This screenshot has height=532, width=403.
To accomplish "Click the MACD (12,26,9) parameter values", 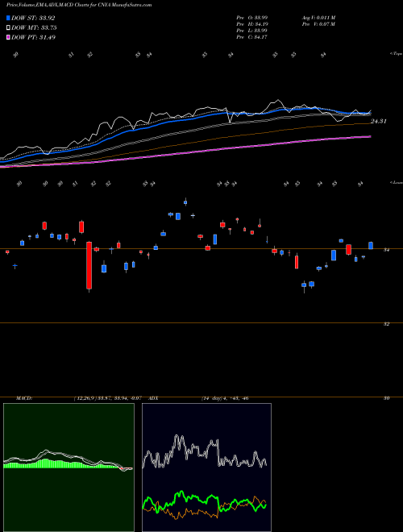I will pos(110,398).
